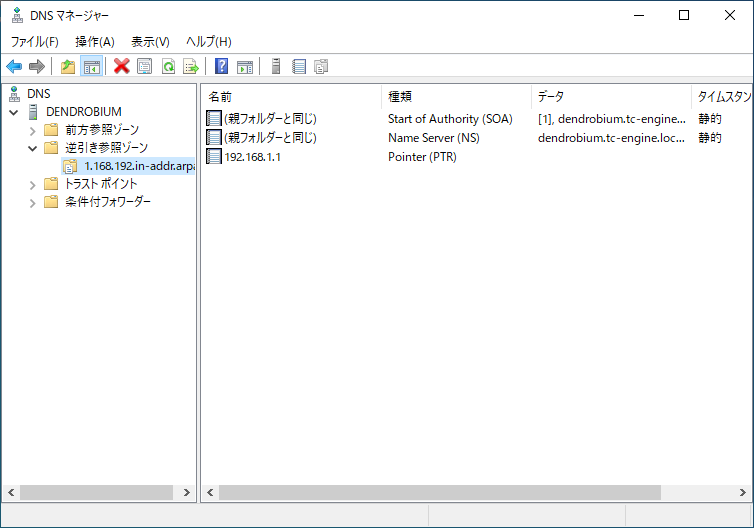Click the new record sheet toolbar icon
Screen dimensions: 754x528
pyautogui.click(x=299, y=66)
